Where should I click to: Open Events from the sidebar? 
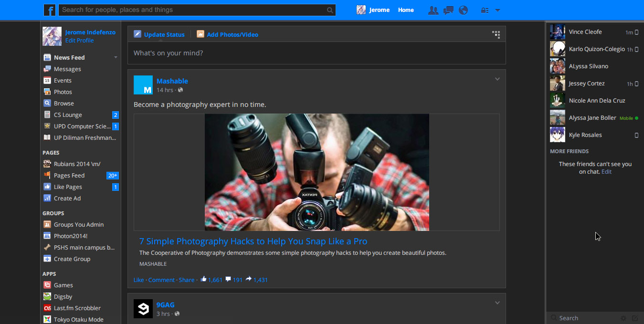coord(63,80)
